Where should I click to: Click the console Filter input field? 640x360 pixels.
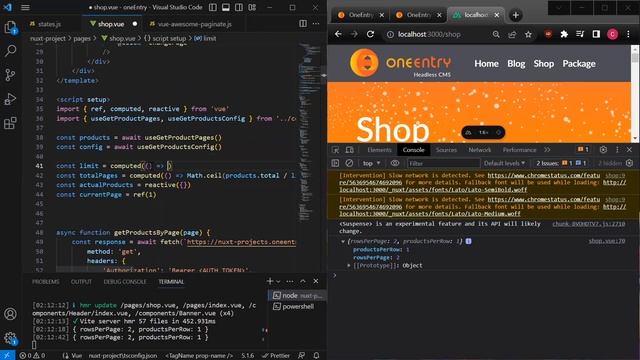point(443,163)
